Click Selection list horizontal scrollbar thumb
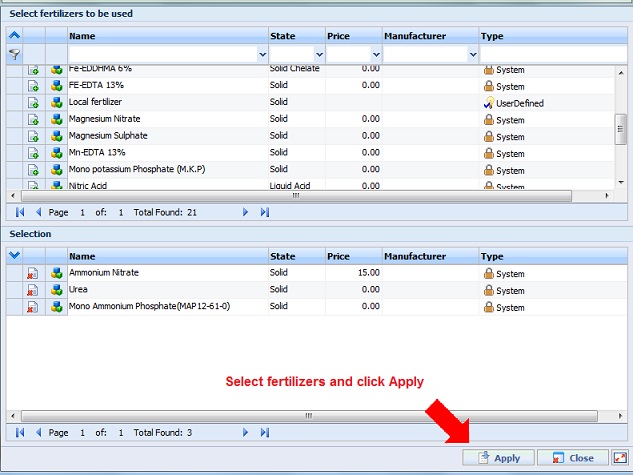This screenshot has width=633, height=475. (309, 416)
